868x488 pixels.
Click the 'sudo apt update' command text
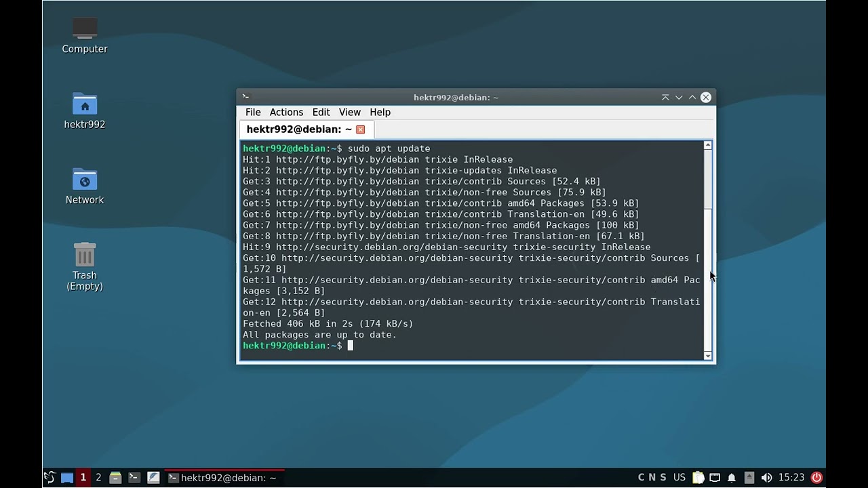tap(389, 148)
